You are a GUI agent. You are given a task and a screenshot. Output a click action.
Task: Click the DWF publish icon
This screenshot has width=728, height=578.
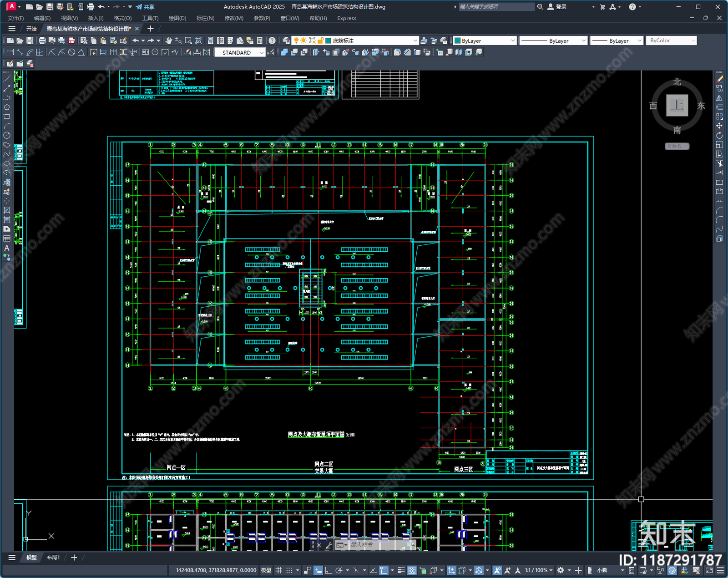click(71, 41)
